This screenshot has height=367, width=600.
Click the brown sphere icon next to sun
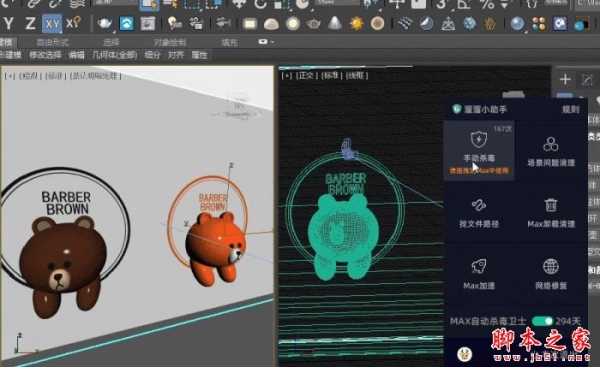point(377,24)
